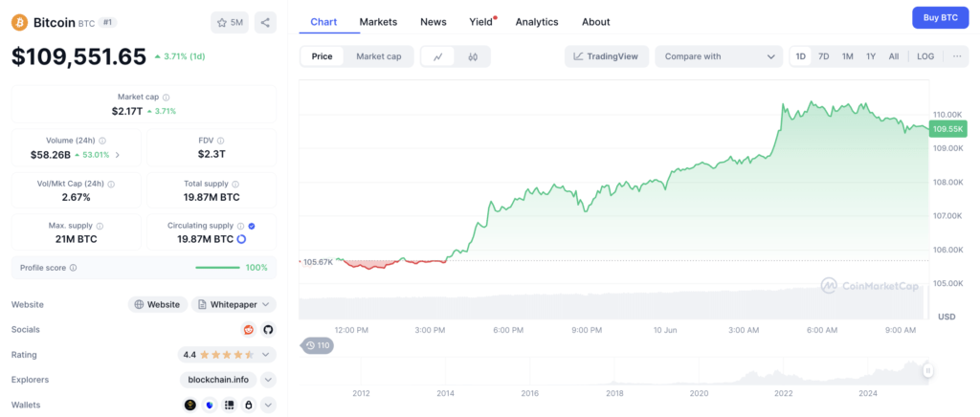Click the 109.55K current price label

pos(948,130)
